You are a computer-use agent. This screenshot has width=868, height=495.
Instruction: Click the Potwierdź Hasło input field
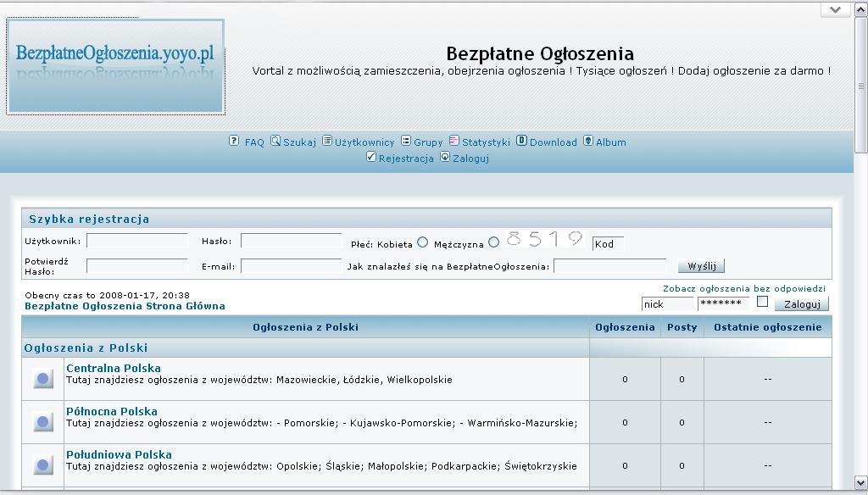[137, 266]
